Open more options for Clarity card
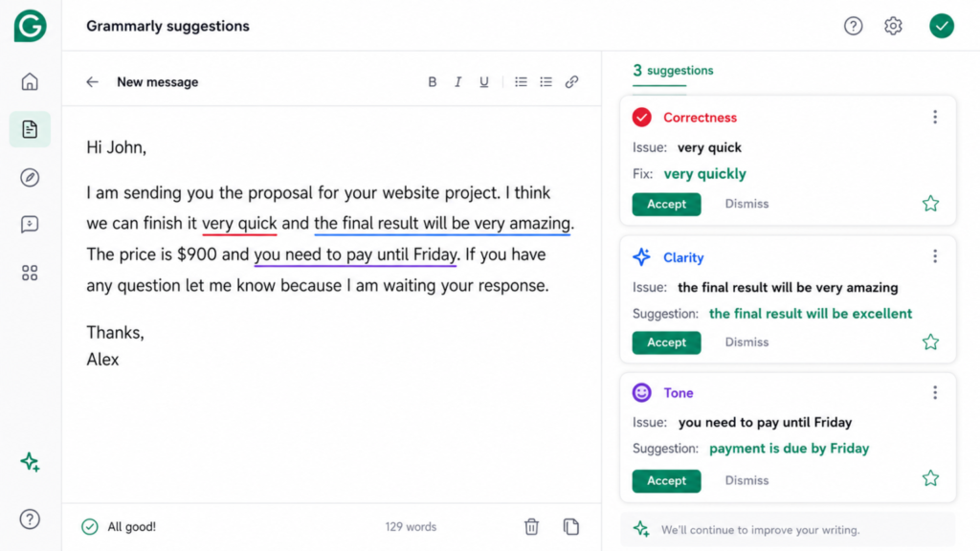Screen dimensions: 980x551 (x=935, y=256)
